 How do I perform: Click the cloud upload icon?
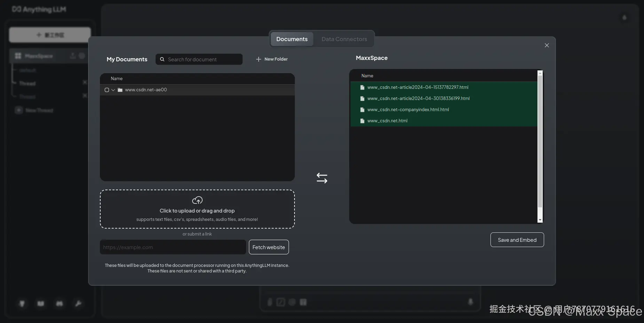point(197,200)
